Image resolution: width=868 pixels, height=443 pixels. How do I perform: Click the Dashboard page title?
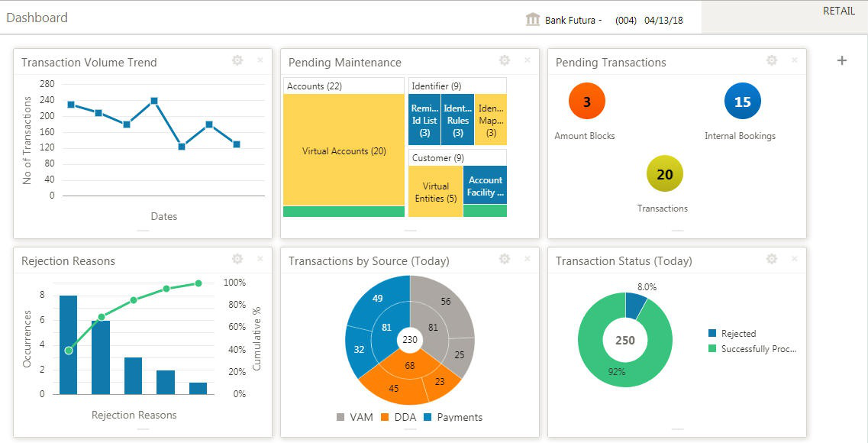37,18
